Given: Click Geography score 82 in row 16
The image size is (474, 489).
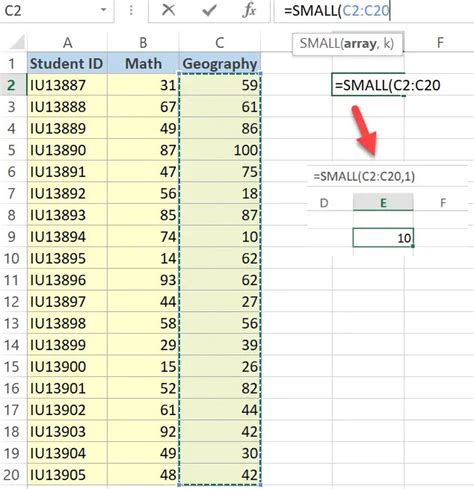Looking at the screenshot, I should [x=220, y=388].
